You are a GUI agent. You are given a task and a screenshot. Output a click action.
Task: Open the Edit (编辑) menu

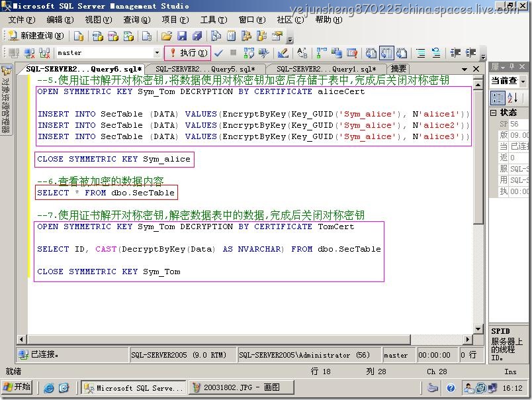[x=60, y=20]
